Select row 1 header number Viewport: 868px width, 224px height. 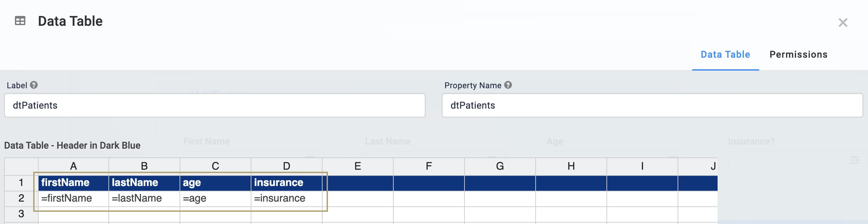[x=21, y=183]
